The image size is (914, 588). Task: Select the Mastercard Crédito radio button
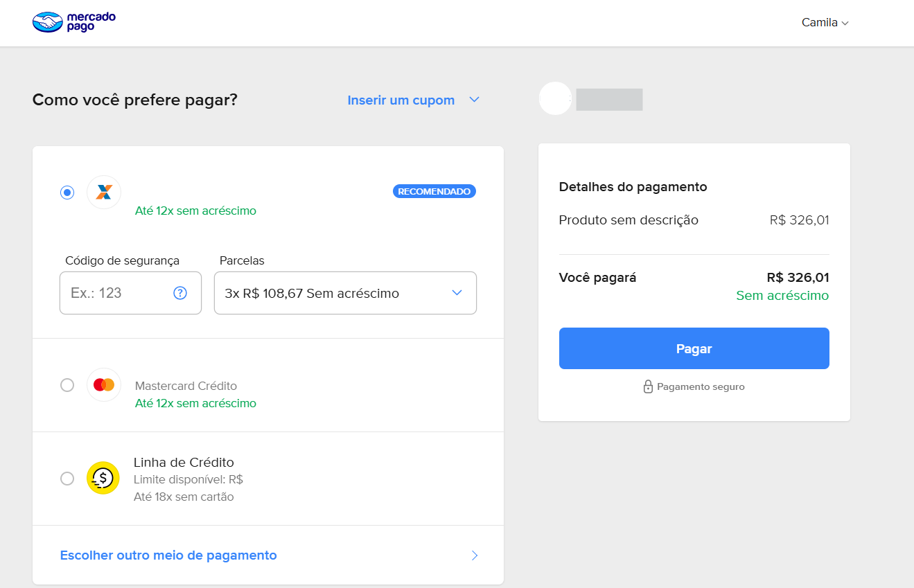67,385
